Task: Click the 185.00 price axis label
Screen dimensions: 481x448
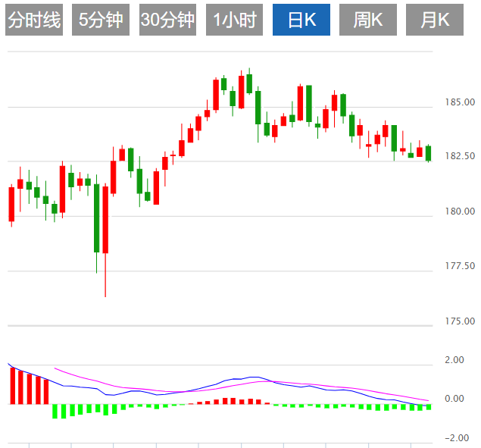Action: click(460, 102)
